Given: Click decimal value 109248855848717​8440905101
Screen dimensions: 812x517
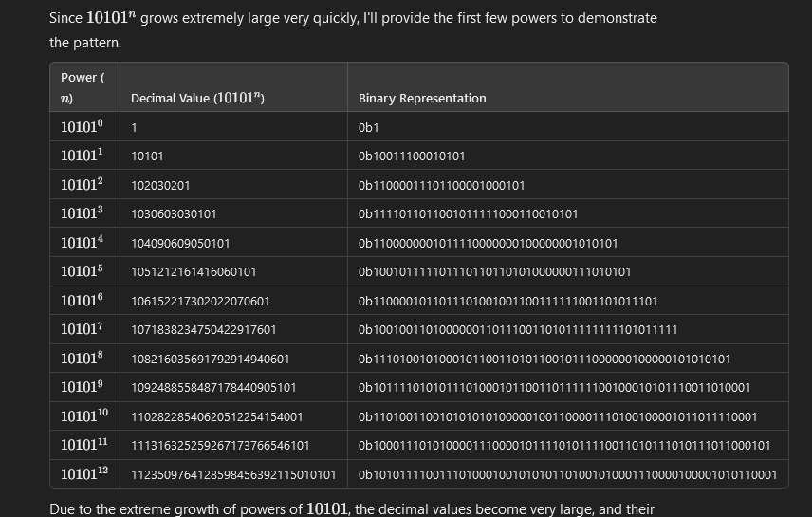Looking at the screenshot, I should [213, 387].
